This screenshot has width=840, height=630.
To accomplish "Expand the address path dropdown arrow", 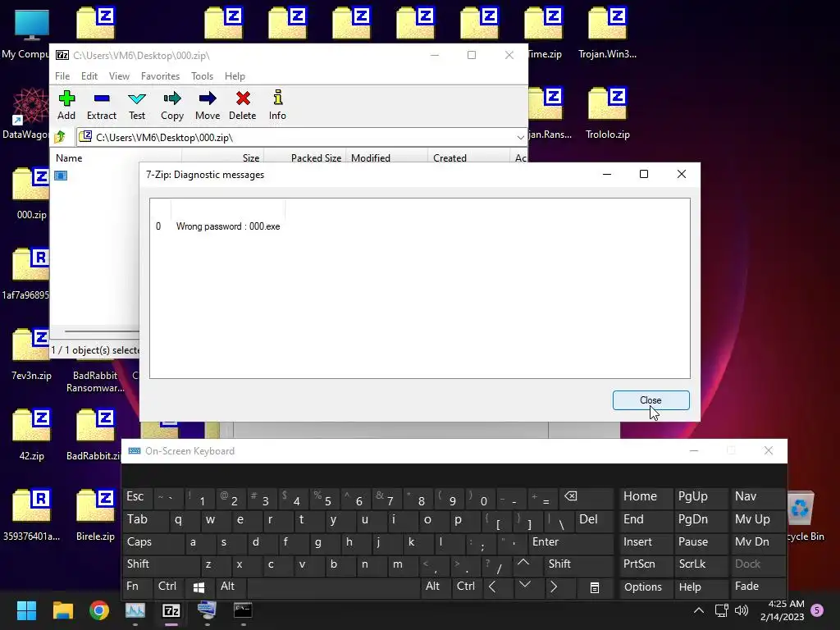I will (x=520, y=138).
